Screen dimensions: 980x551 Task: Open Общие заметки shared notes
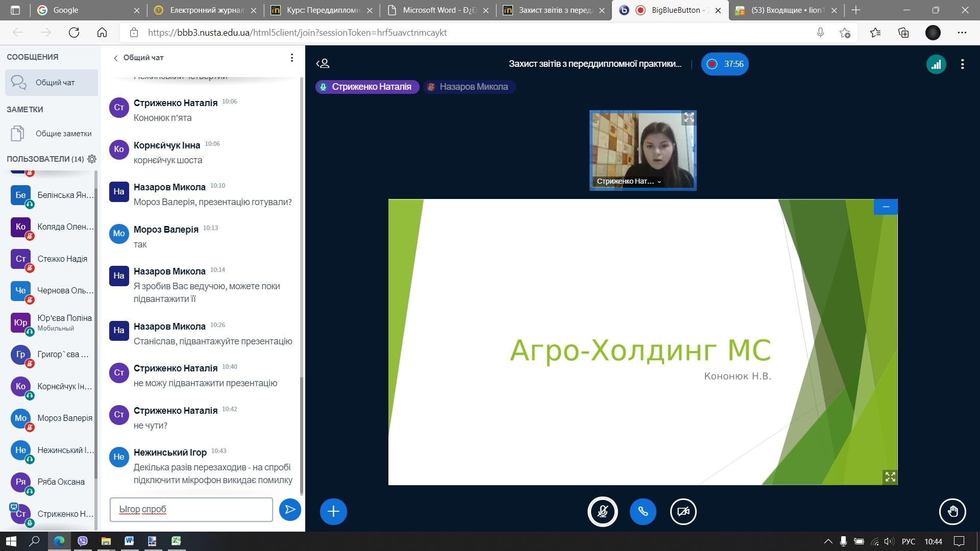pos(52,133)
